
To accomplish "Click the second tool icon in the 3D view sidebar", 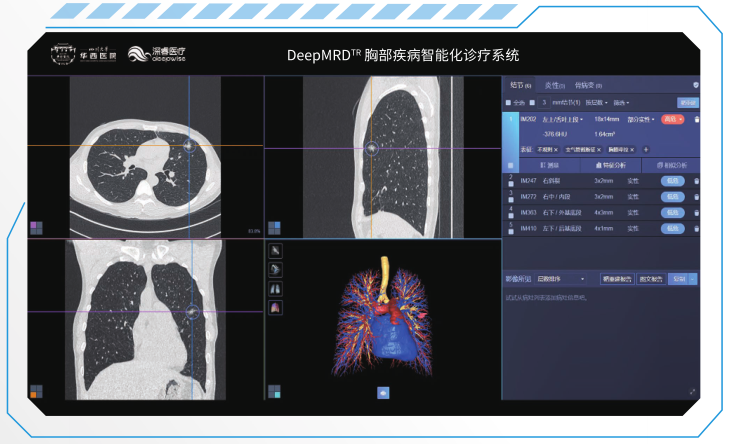I will point(276,270).
